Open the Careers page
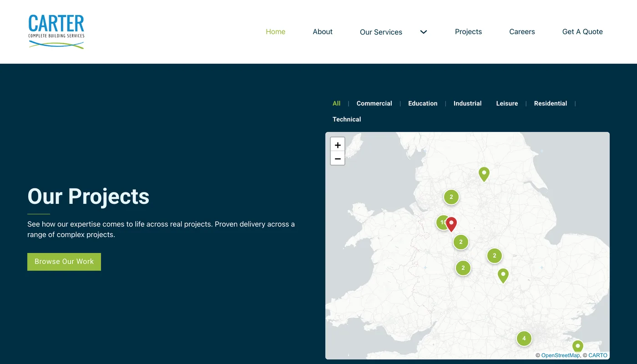The image size is (637, 364). pos(522,31)
